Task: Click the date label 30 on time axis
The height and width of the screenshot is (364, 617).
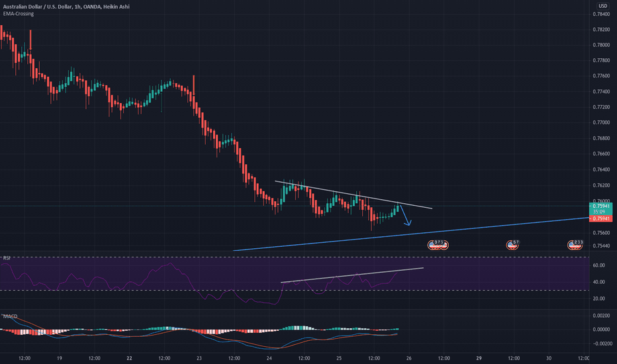Action: [x=549, y=358]
